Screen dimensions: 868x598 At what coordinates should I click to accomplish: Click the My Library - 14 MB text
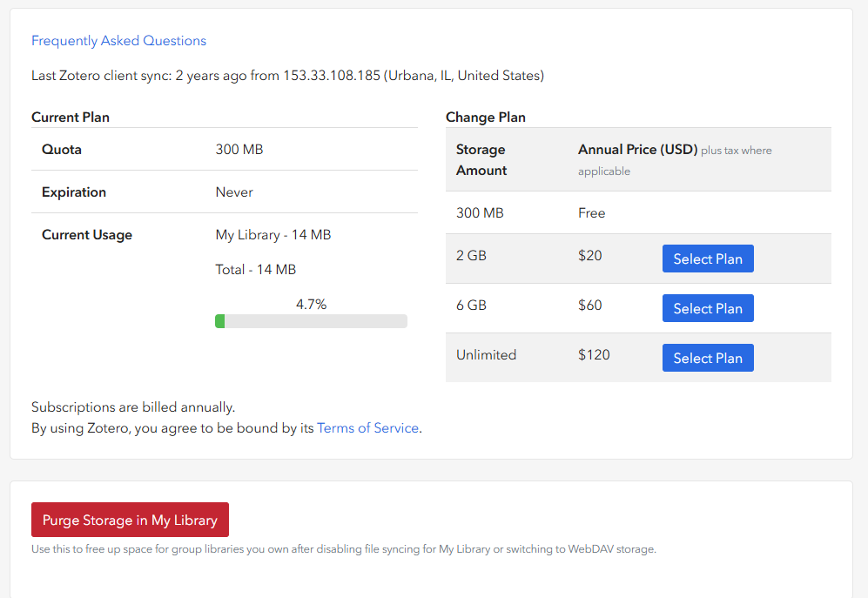[x=273, y=235]
